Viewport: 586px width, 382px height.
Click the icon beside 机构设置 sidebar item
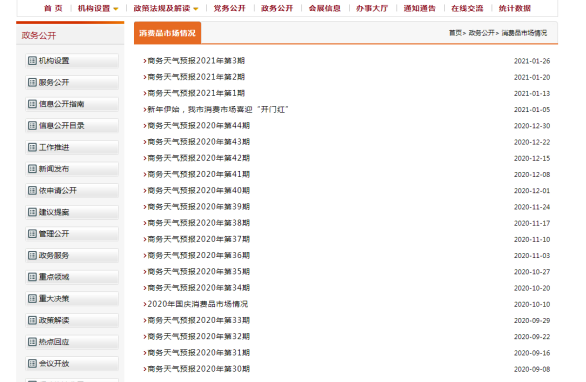(x=33, y=61)
